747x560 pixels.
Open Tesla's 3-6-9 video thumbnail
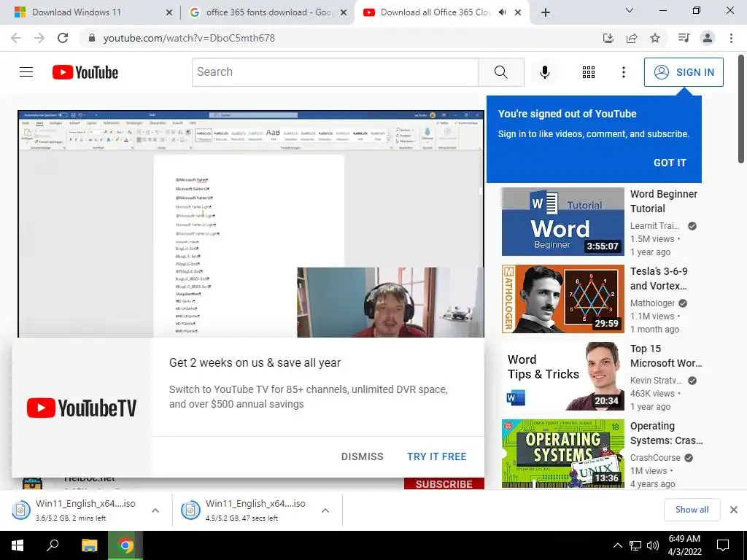point(562,298)
